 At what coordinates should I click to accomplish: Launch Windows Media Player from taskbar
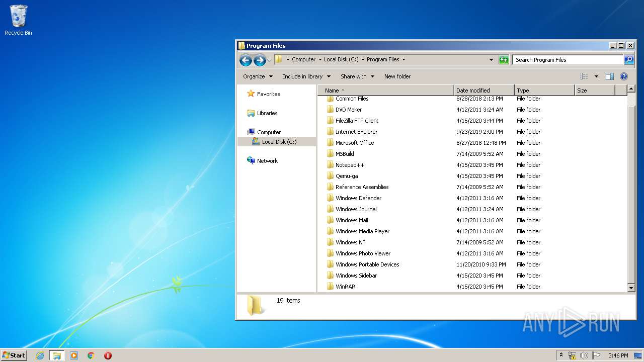coord(74,355)
